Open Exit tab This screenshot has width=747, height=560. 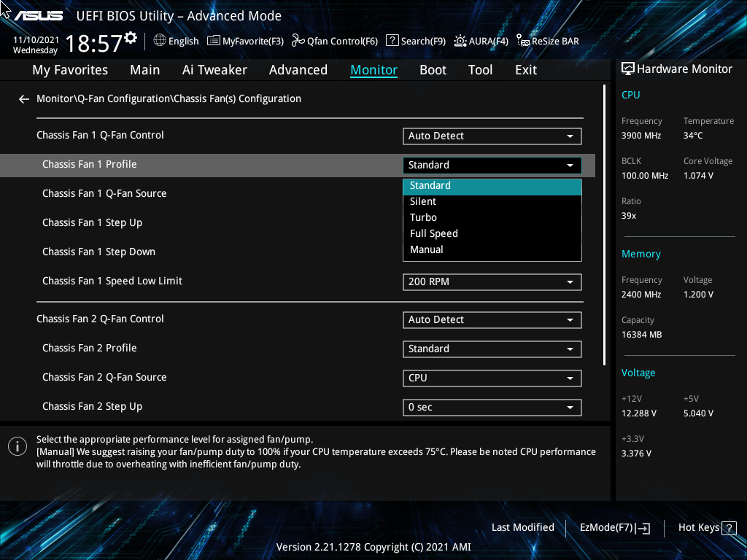click(x=526, y=70)
